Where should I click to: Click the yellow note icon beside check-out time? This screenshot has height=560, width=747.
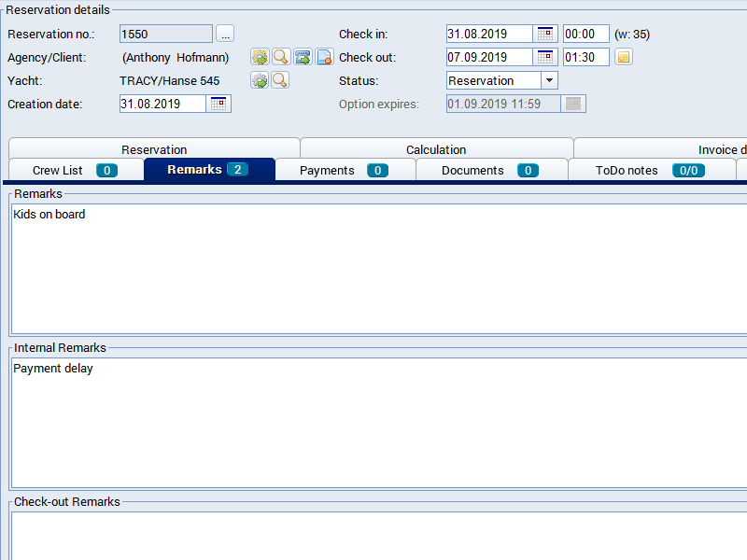pyautogui.click(x=623, y=57)
